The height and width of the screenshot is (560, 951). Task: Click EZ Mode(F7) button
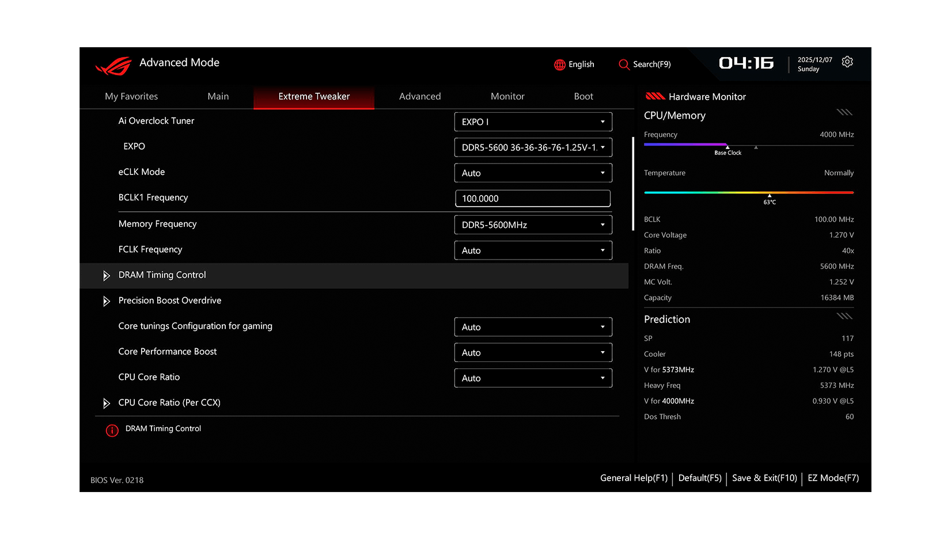pyautogui.click(x=833, y=478)
